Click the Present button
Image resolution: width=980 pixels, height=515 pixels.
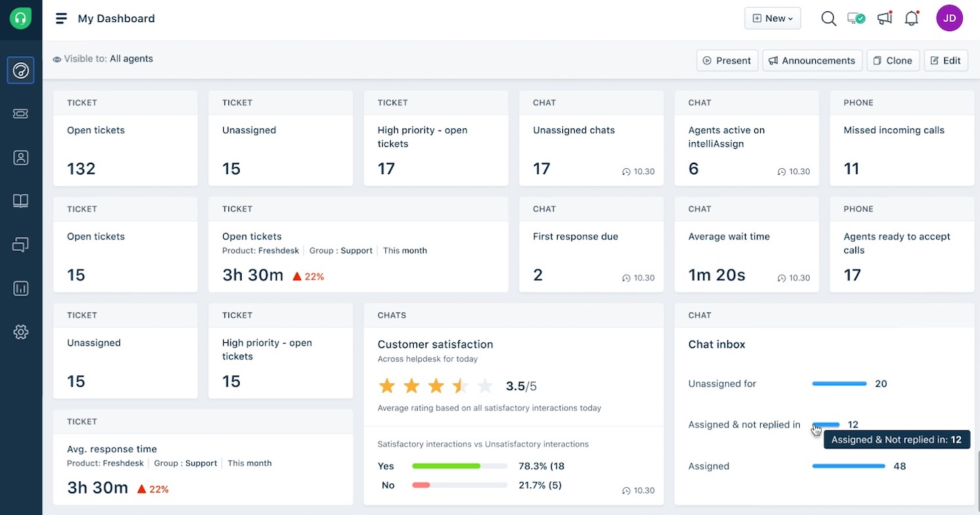click(x=727, y=60)
